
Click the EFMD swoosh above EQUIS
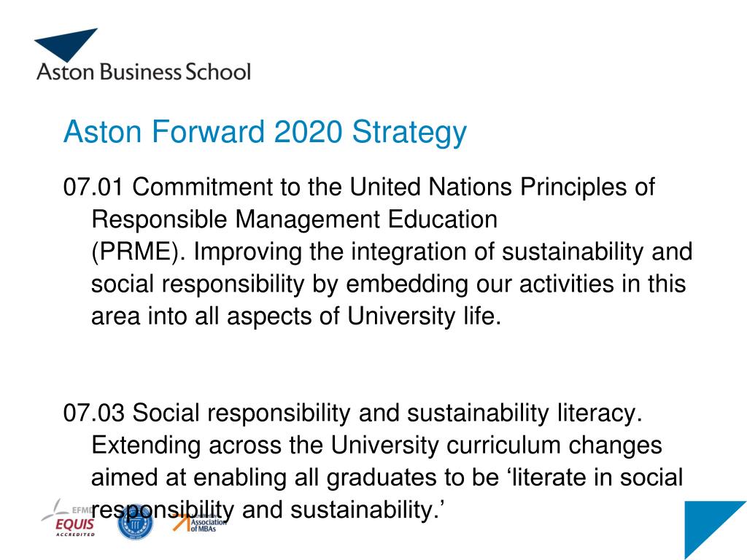click(x=55, y=509)
